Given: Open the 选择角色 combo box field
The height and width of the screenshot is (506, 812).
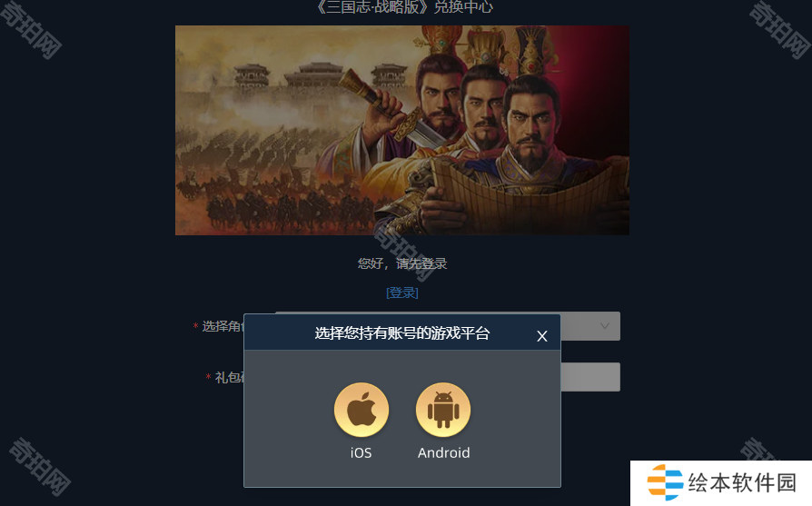Looking at the screenshot, I should tap(590, 326).
